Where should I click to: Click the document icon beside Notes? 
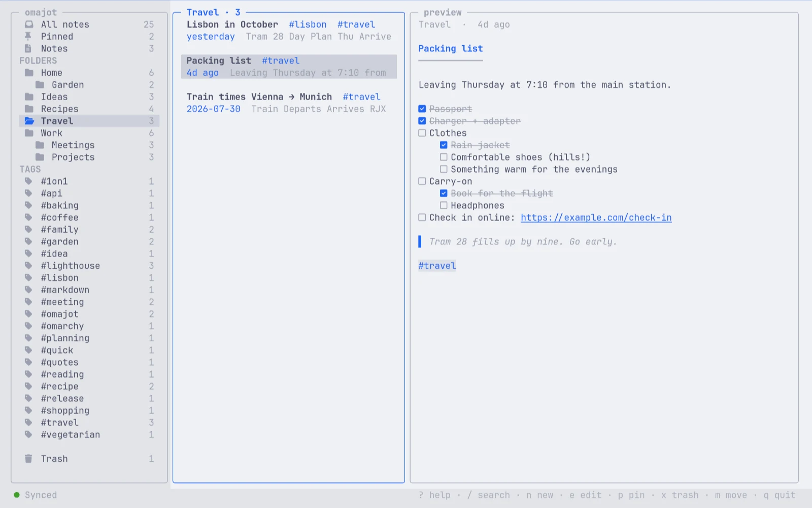28,48
